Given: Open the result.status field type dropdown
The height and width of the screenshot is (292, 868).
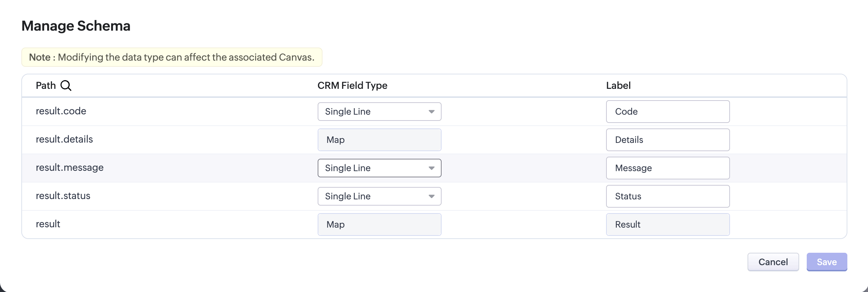Looking at the screenshot, I should (x=379, y=196).
